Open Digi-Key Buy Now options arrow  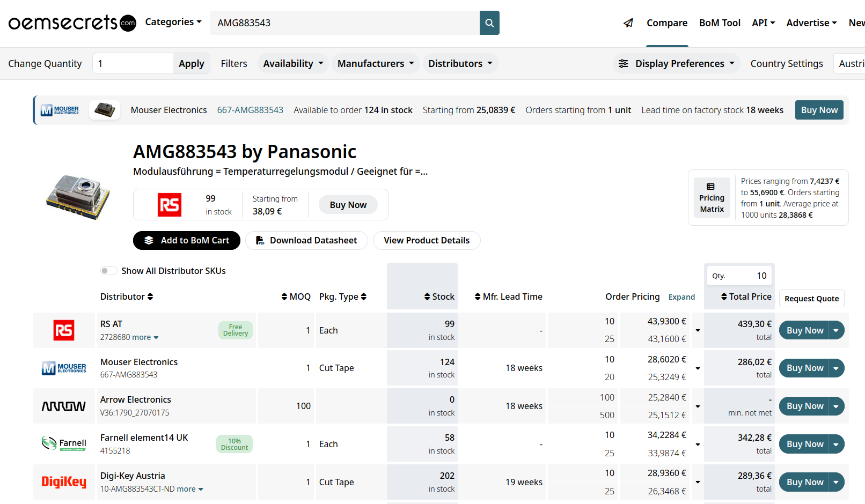tap(836, 482)
